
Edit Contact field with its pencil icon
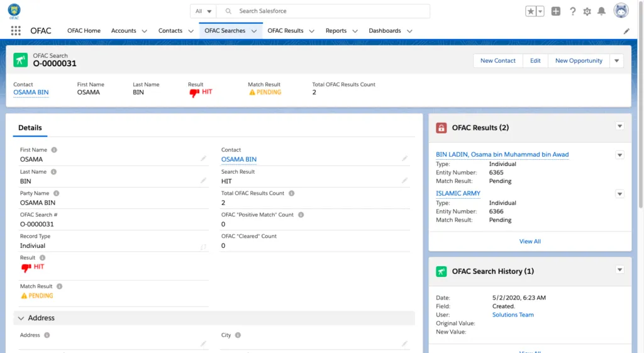[x=404, y=159]
